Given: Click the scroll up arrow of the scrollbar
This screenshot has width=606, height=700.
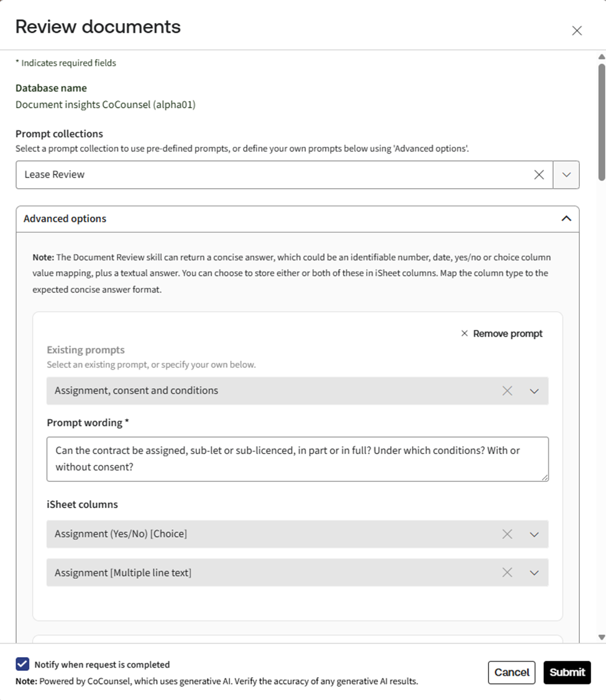Looking at the screenshot, I should (x=601, y=57).
